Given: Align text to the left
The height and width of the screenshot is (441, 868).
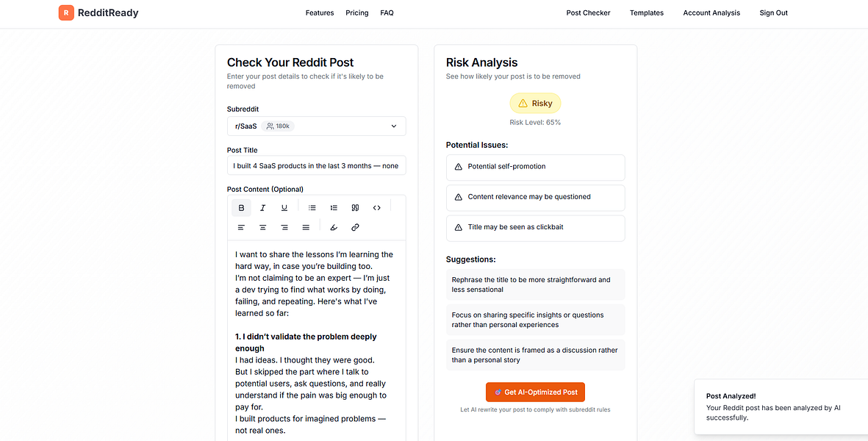Looking at the screenshot, I should point(241,228).
